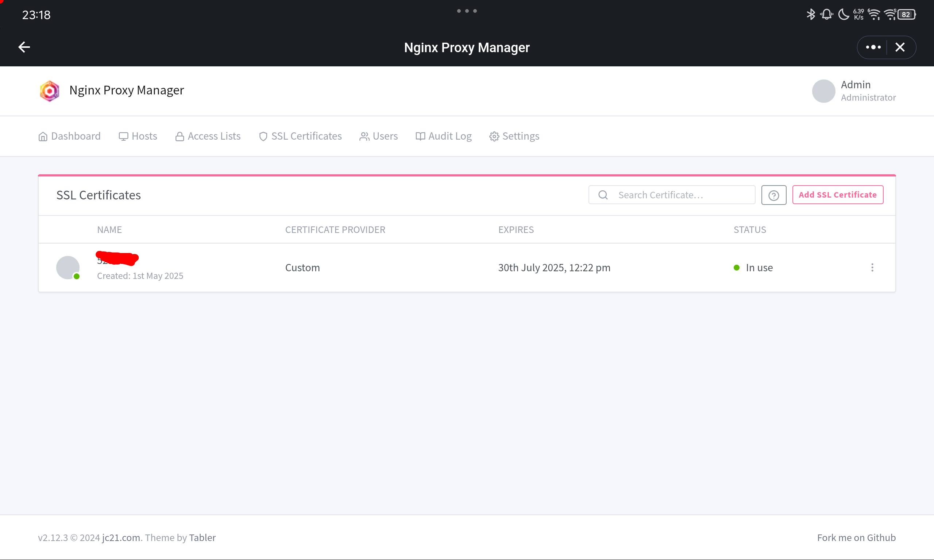The image size is (934, 560).
Task: Tap the Bluetooth icon in status bar
Action: coord(811,15)
